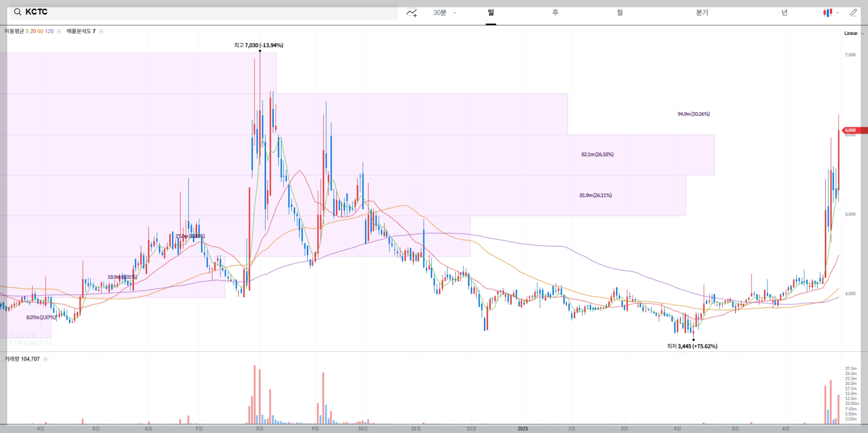The width and height of the screenshot is (868, 433).
Task: Click the 94.9m (30.26%) volume profile label
Action: click(694, 114)
